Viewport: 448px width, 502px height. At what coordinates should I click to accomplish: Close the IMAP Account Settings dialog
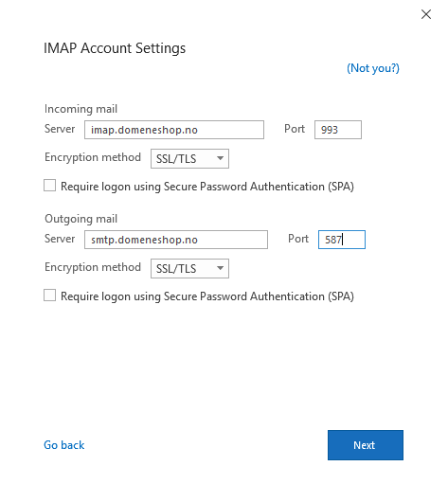[x=426, y=14]
